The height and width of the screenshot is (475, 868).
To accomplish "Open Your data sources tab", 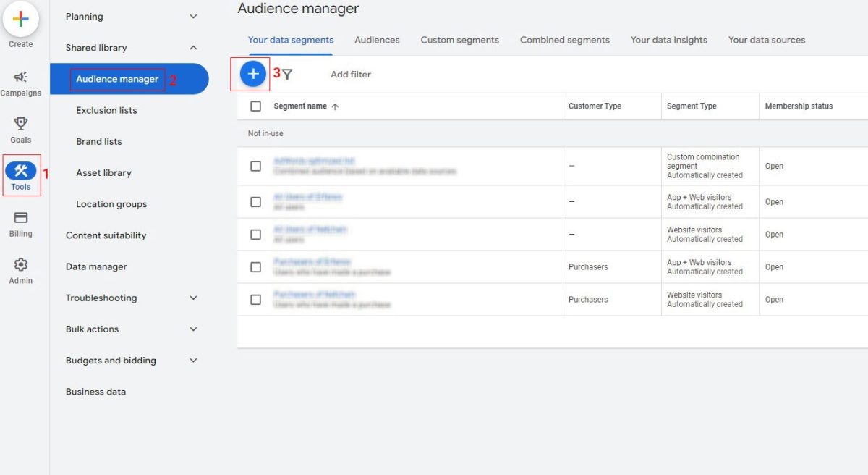I will (x=767, y=40).
